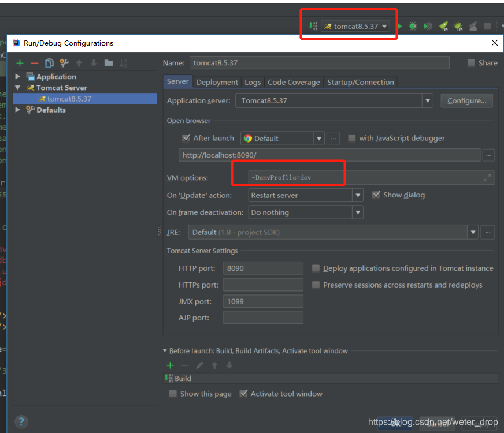
Task: Edit the Before launch task with the pencil icon
Action: (x=199, y=365)
